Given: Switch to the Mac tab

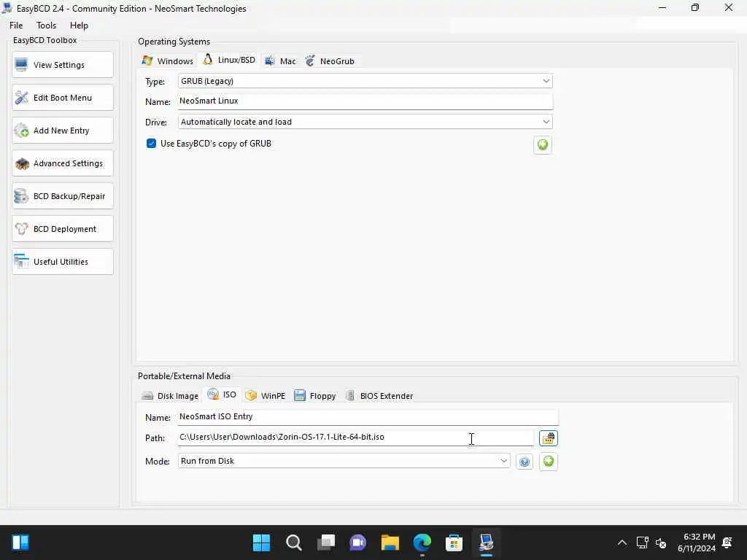Looking at the screenshot, I should [281, 61].
